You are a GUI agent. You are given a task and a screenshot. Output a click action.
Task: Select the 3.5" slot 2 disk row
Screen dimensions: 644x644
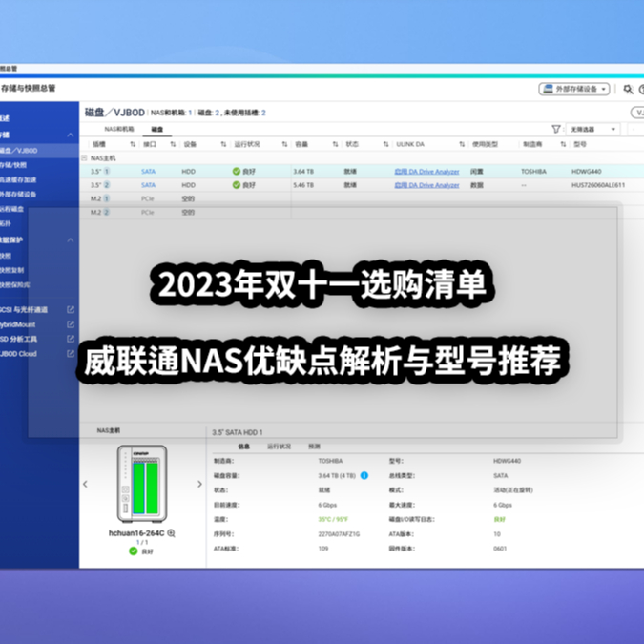tap(362, 185)
